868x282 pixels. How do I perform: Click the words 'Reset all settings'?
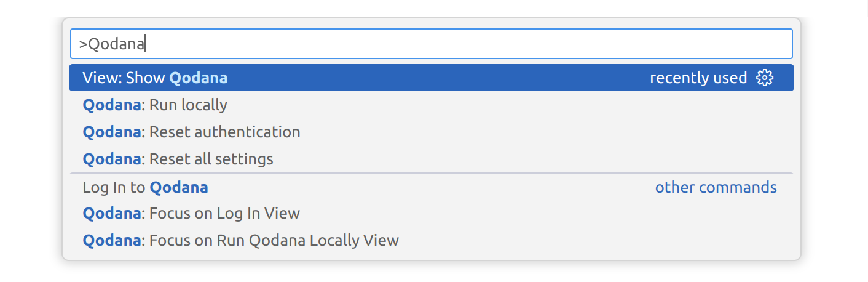(211, 159)
